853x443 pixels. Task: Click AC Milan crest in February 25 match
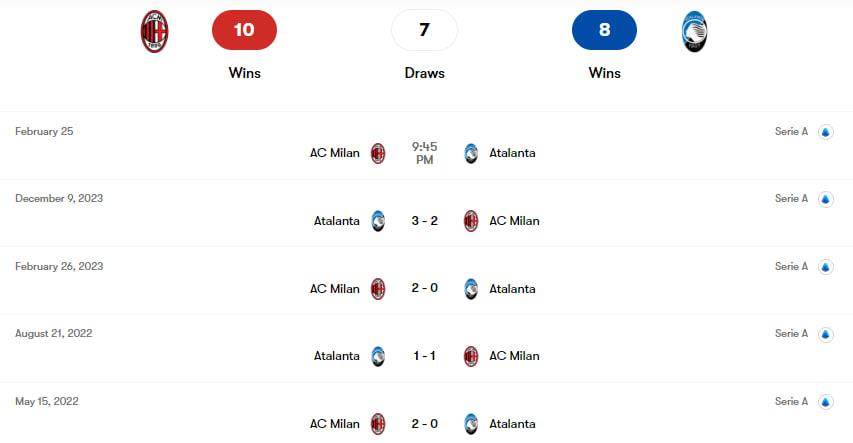378,153
